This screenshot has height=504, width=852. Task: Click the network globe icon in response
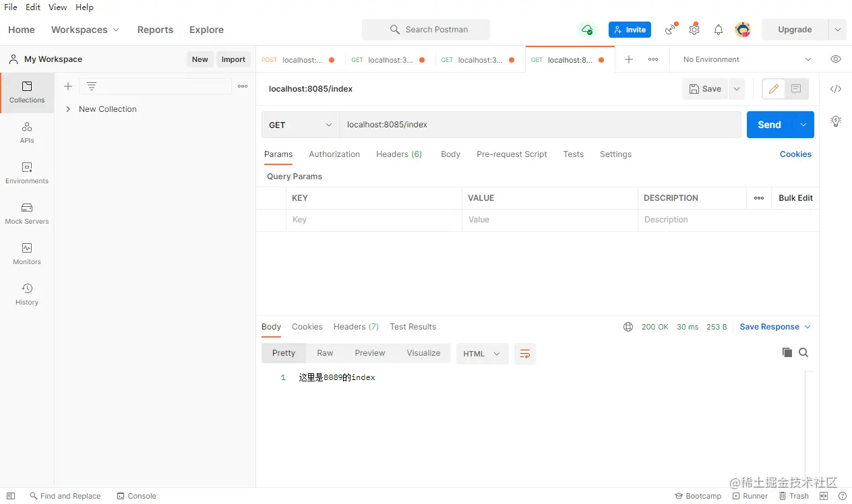[628, 327]
